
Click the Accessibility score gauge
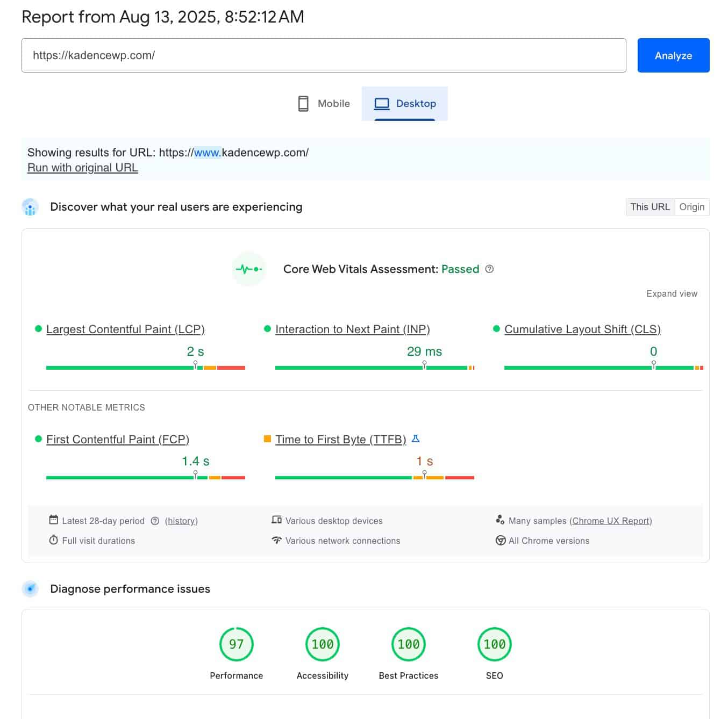pyautogui.click(x=323, y=644)
